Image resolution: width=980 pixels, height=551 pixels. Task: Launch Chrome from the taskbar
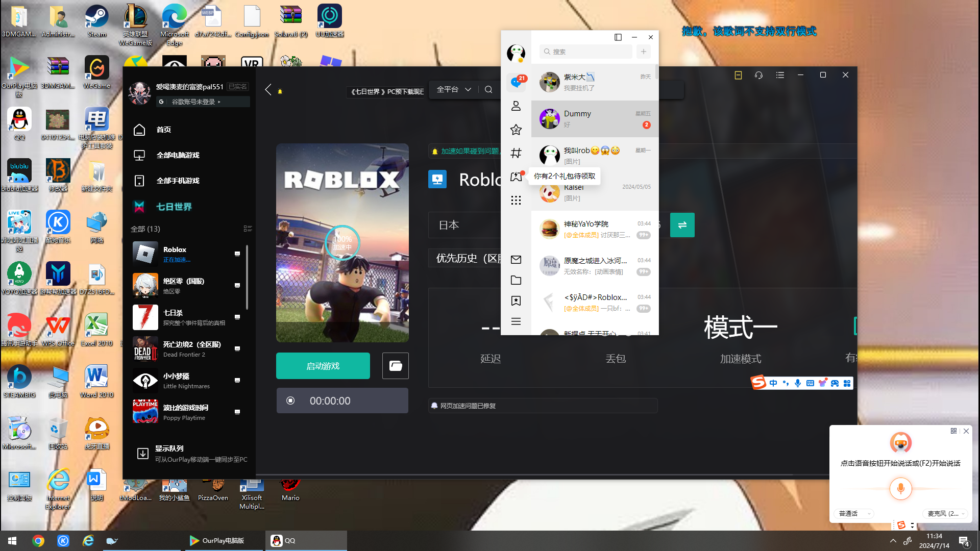(38, 541)
